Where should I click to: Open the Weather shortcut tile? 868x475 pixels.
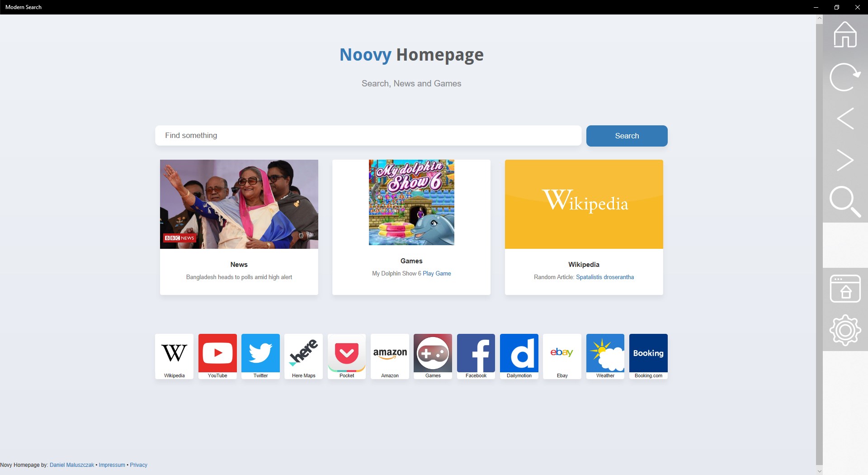click(x=605, y=356)
